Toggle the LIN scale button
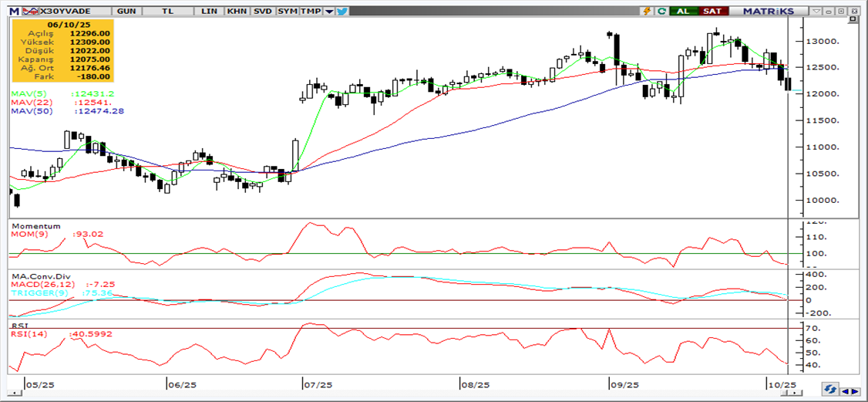868x402 pixels. (208, 12)
